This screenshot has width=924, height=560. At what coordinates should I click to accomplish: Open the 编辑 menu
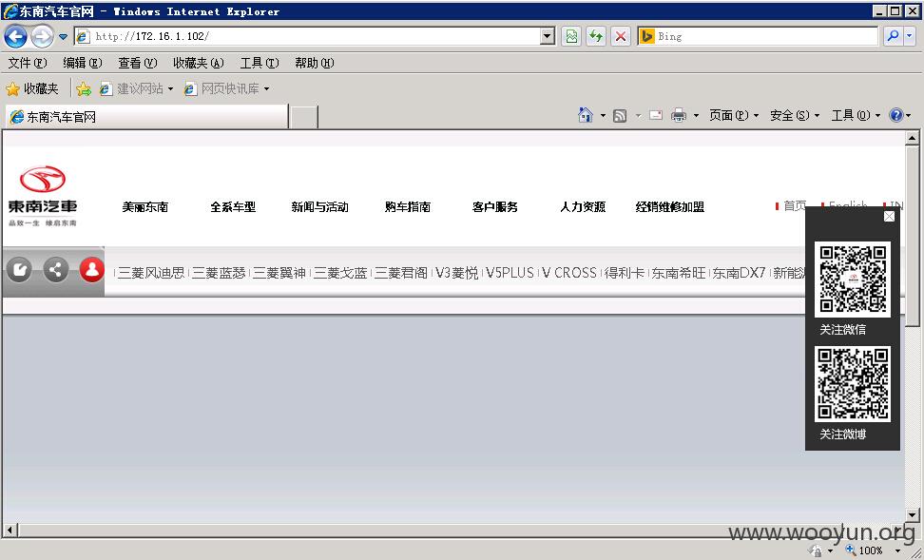click(x=83, y=63)
